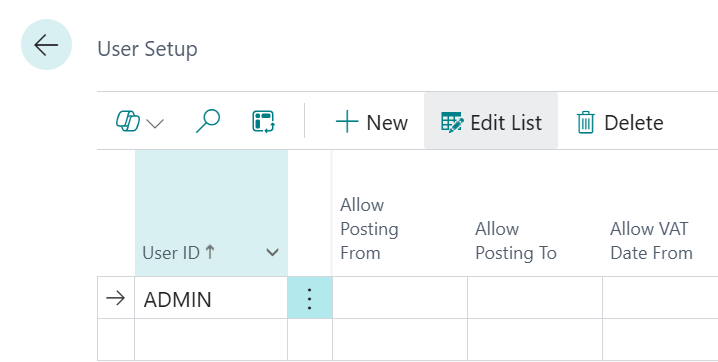Screen dimensions: 718x362
Task: Create a New user setup record
Action: [371, 122]
